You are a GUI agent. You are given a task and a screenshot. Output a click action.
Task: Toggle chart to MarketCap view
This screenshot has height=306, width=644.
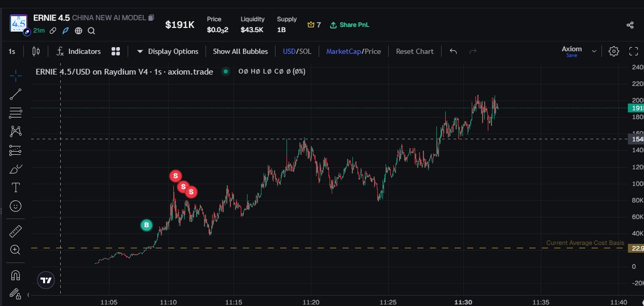[x=343, y=51]
